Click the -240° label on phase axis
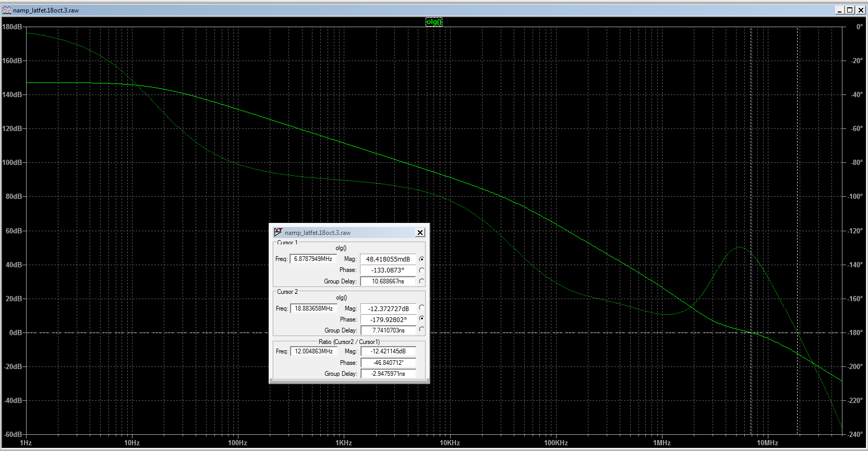The image size is (868, 451). [x=855, y=434]
